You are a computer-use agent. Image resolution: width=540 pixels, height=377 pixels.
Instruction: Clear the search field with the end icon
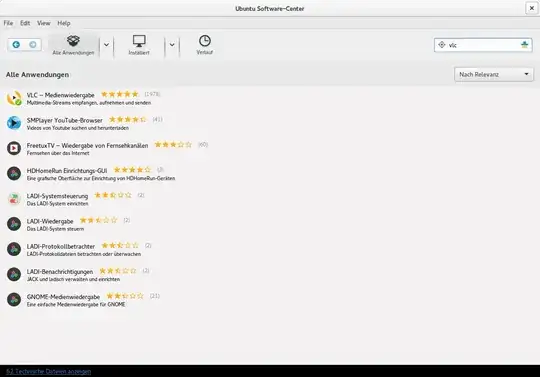525,45
